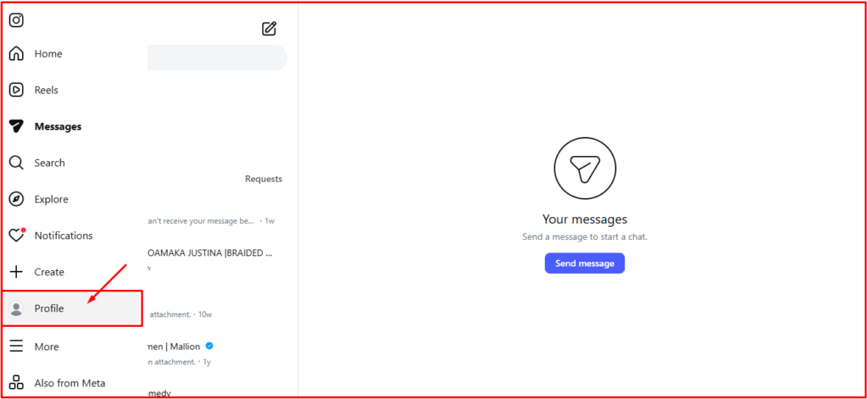Compose a new message with pencil icon
The height and width of the screenshot is (399, 868).
pos(270,29)
